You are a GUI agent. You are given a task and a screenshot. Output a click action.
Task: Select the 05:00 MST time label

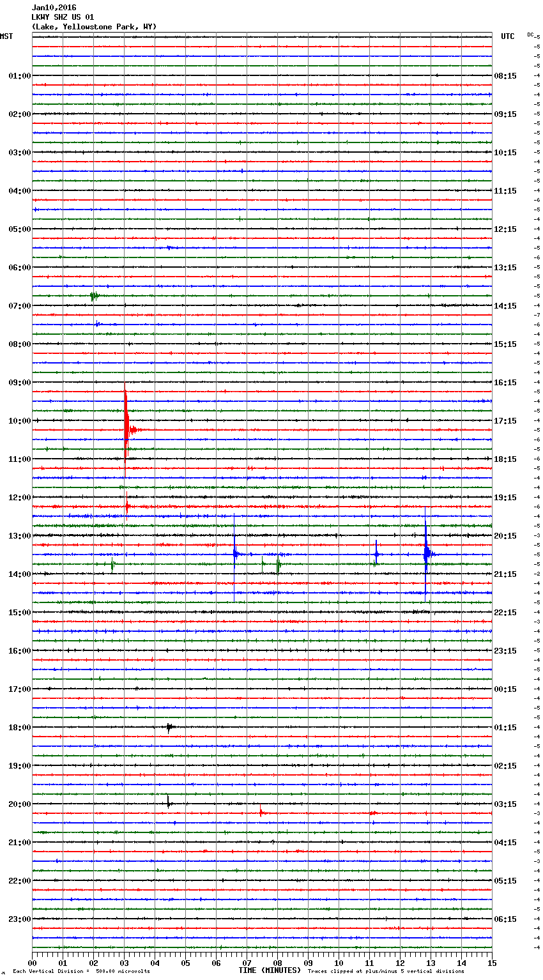pyautogui.click(x=19, y=229)
